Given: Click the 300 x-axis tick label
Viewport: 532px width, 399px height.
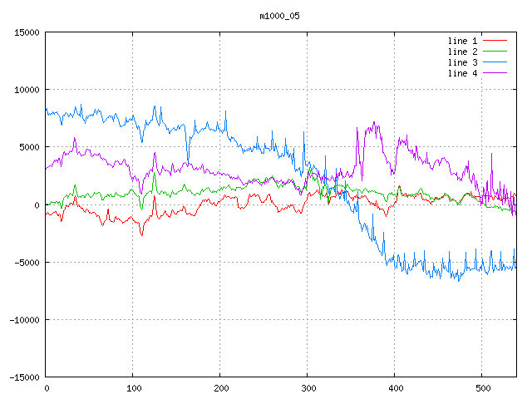Looking at the screenshot, I should click(x=308, y=388).
